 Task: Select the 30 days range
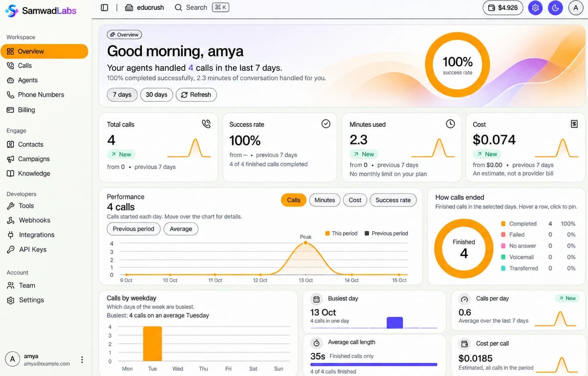(x=157, y=95)
